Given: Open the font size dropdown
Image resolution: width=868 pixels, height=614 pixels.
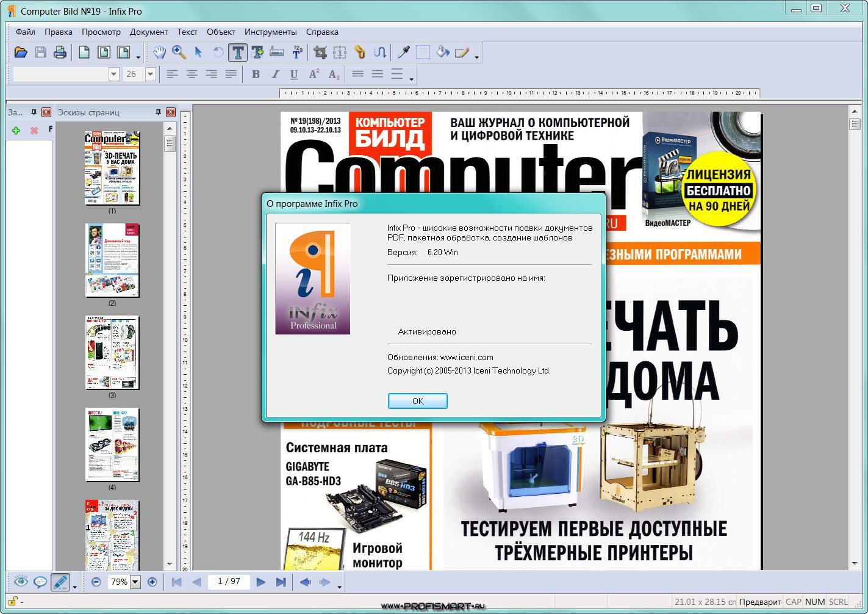Looking at the screenshot, I should [150, 74].
